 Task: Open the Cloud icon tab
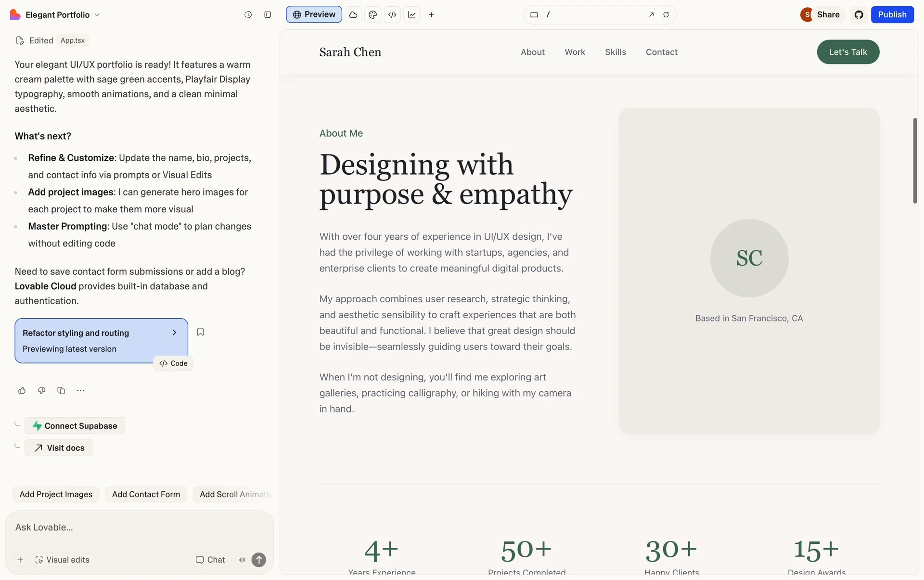pos(353,15)
